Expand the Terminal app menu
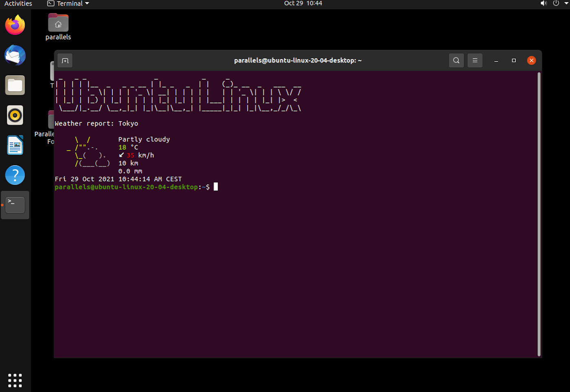The height and width of the screenshot is (392, 570). pyautogui.click(x=68, y=4)
